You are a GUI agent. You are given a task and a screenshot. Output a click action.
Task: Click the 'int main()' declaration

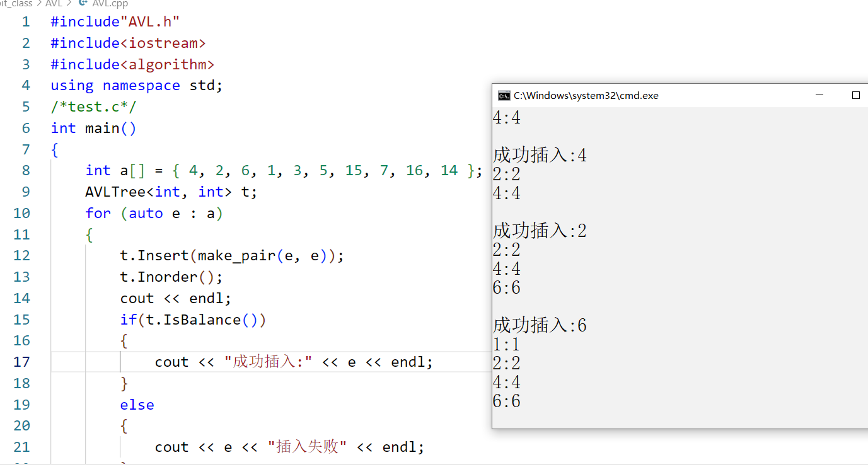pos(93,129)
